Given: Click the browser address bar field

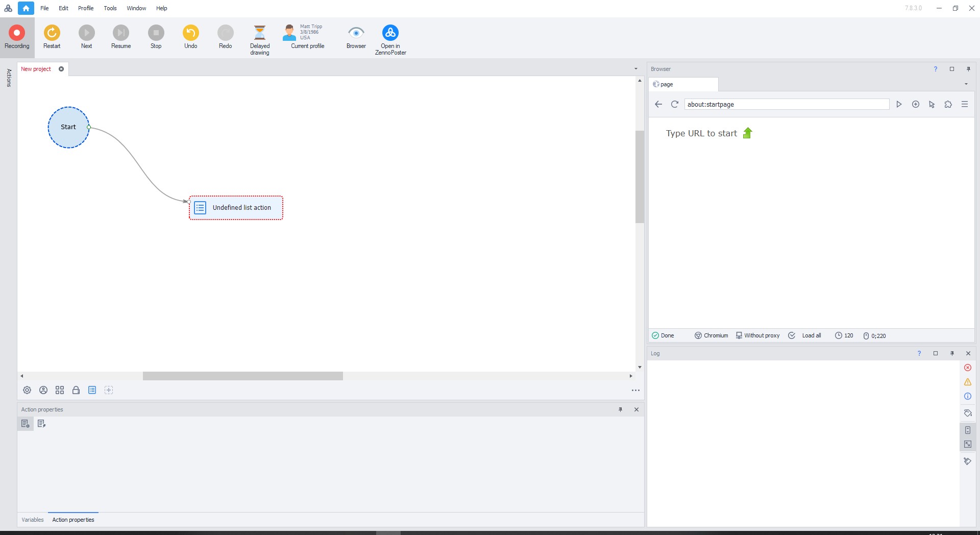Looking at the screenshot, I should point(786,104).
